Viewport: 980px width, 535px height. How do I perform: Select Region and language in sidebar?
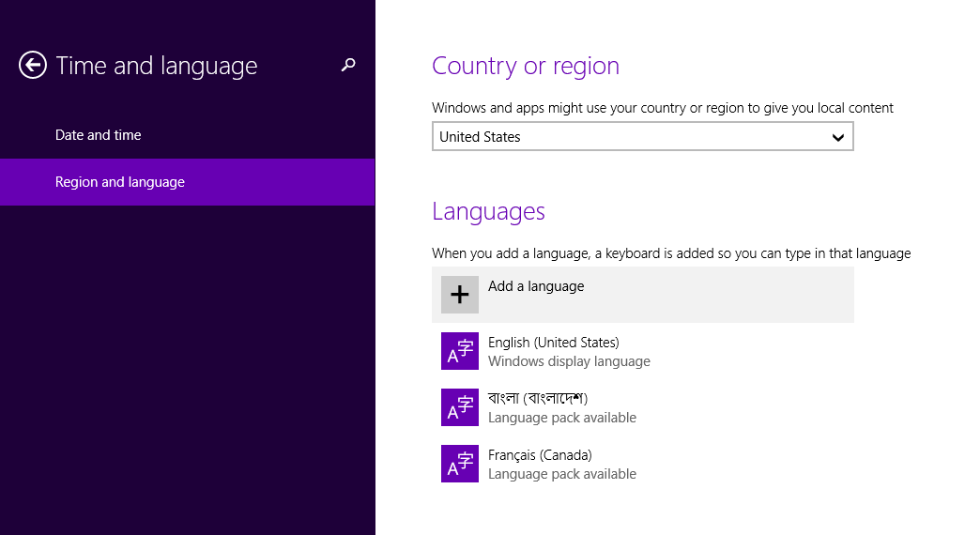(120, 182)
